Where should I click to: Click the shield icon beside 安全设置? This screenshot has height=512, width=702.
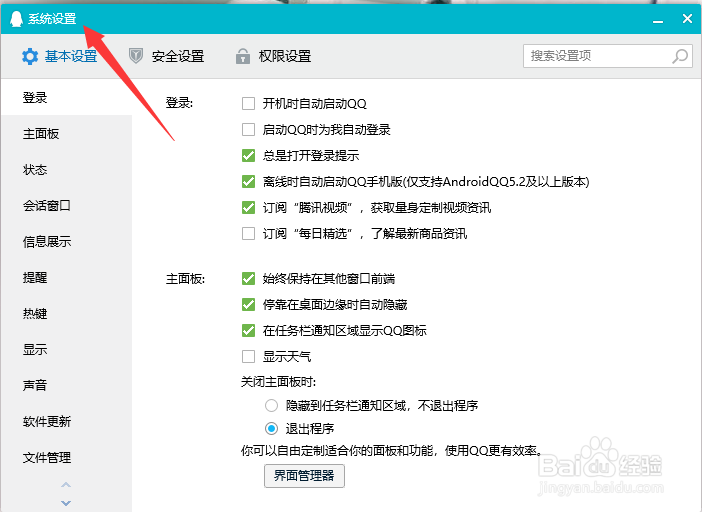pos(136,56)
